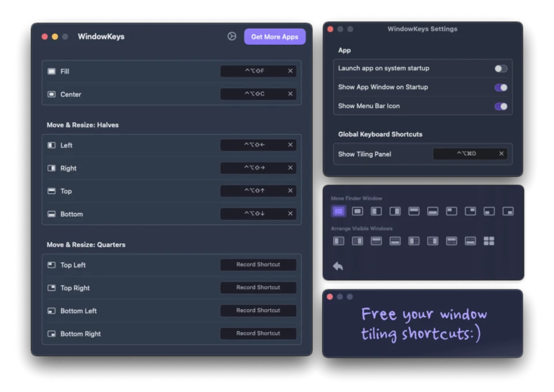The image size is (554, 392).
Task: Clear Show Tiling Panel shortcut with X
Action: (x=501, y=153)
